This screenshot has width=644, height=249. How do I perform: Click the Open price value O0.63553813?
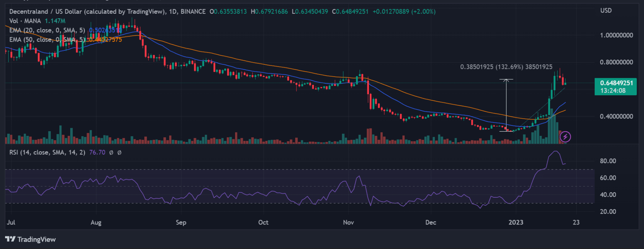pos(228,11)
